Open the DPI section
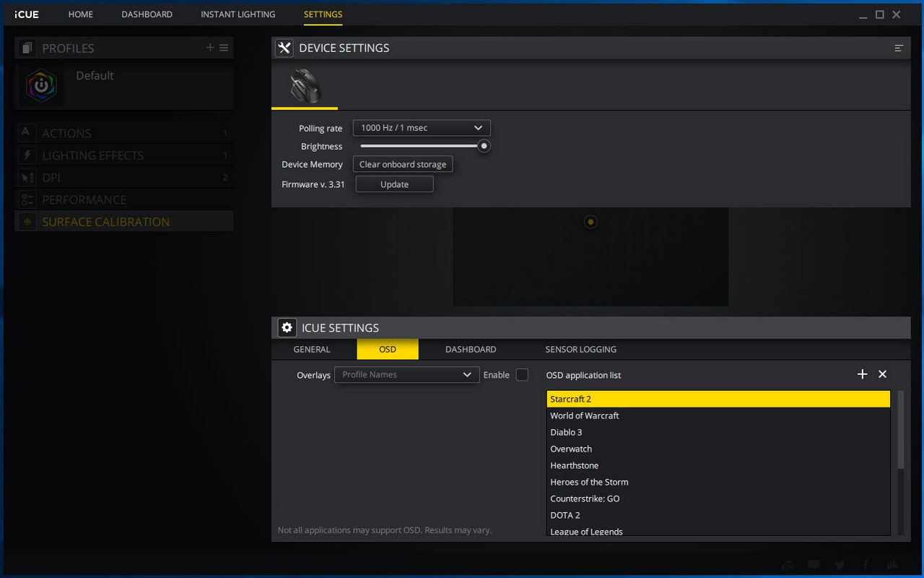The image size is (924, 578). 123,178
